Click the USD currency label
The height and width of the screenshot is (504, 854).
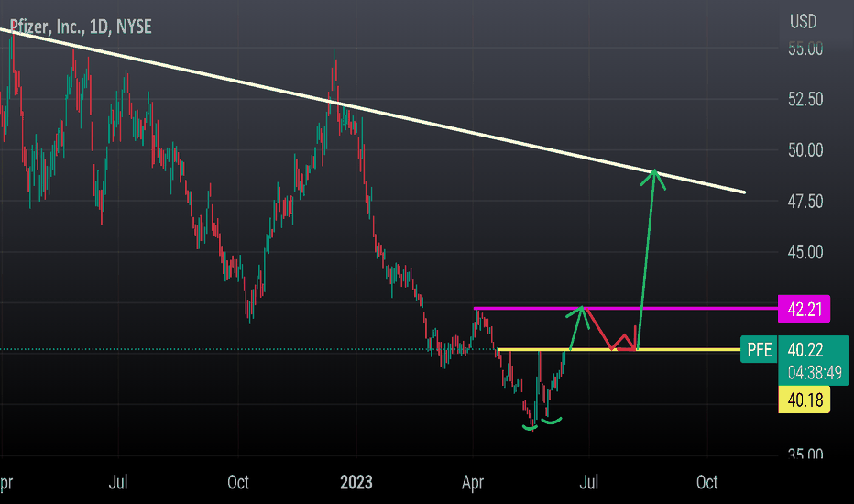[x=804, y=22]
